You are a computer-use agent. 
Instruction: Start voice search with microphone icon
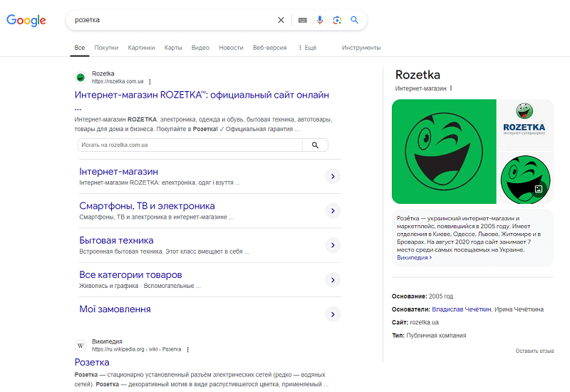pyautogui.click(x=319, y=20)
